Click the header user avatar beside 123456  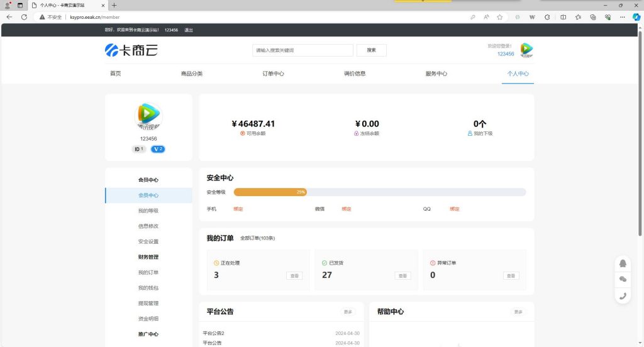point(526,50)
